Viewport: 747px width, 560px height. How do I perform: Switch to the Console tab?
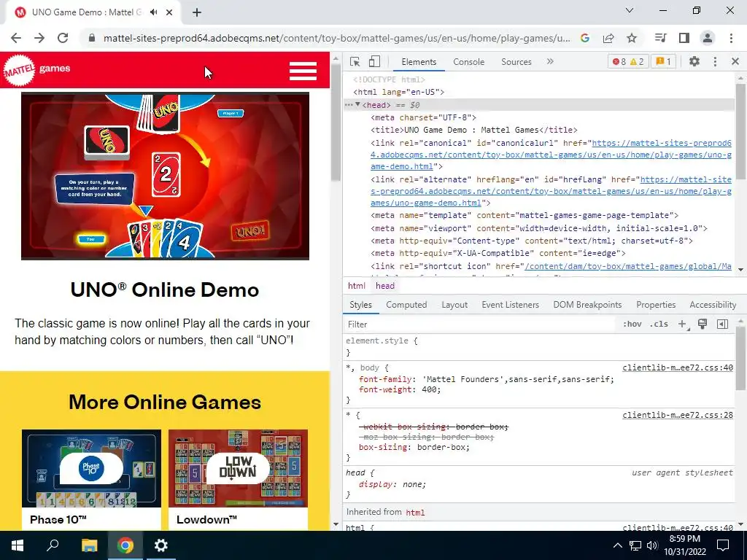469,62
